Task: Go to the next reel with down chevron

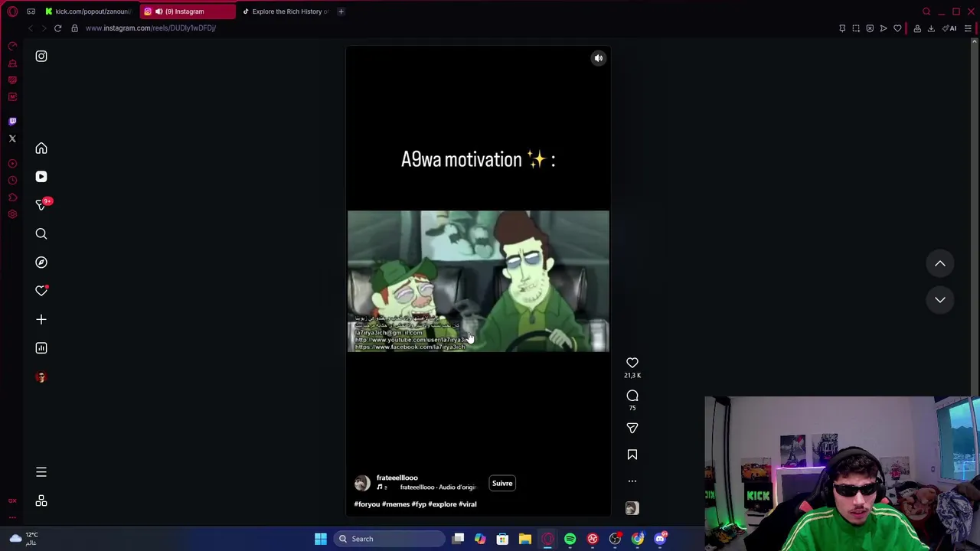Action: pyautogui.click(x=940, y=300)
